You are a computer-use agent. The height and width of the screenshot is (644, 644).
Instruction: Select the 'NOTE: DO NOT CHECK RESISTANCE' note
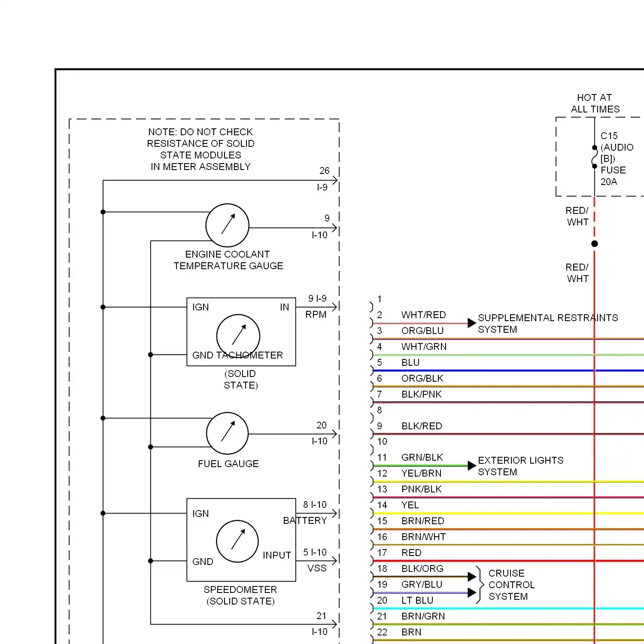click(x=200, y=149)
